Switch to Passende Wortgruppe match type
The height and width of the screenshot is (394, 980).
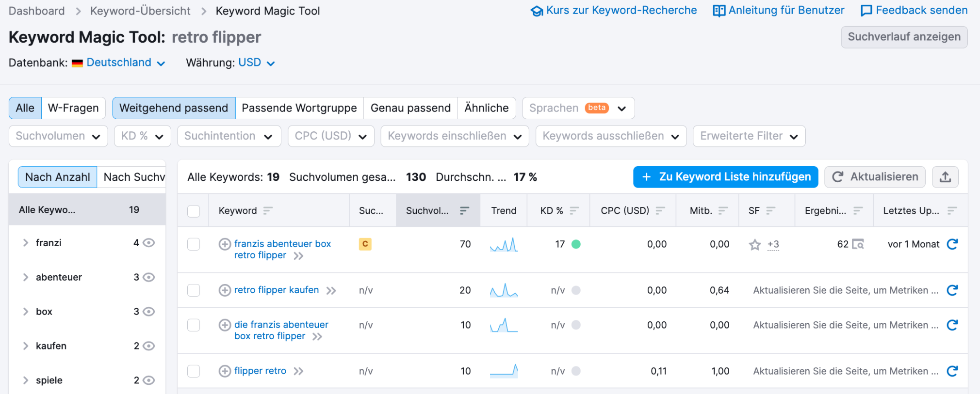(299, 108)
